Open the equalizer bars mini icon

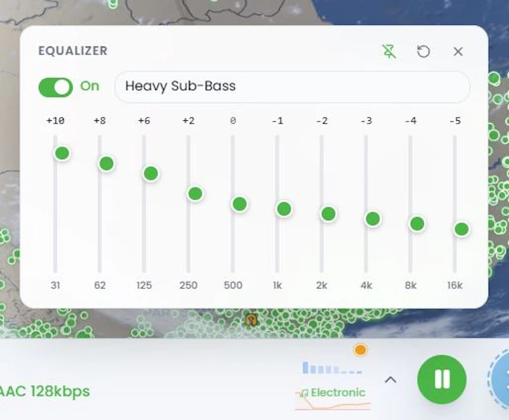pyautogui.click(x=332, y=368)
